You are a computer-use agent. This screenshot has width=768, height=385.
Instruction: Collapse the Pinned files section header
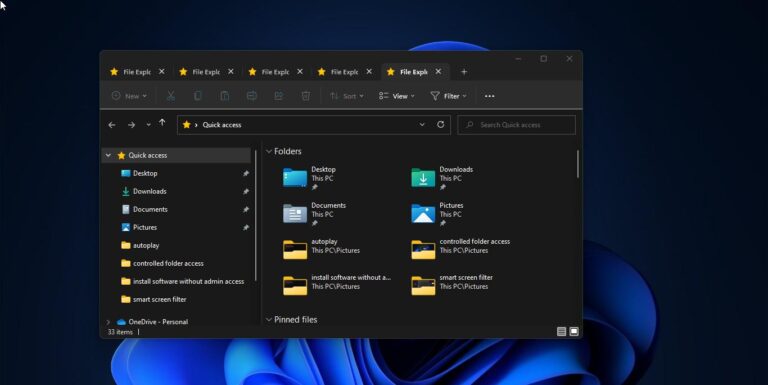(x=269, y=319)
